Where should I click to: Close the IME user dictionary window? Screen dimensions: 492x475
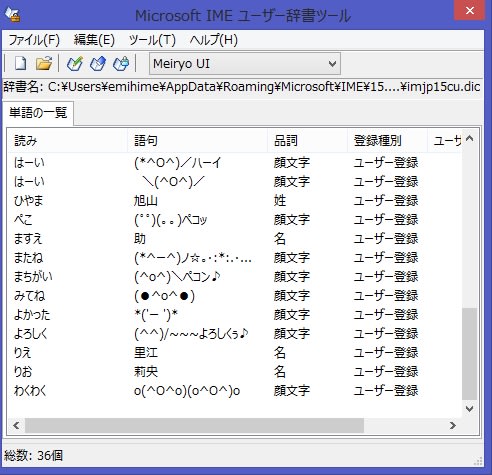tap(470, 10)
